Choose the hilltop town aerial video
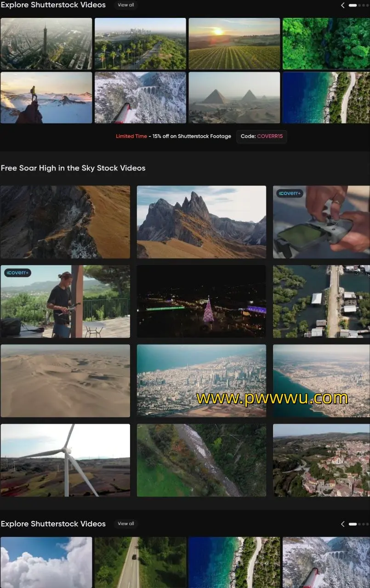Screen dimensions: 370x588 pyautogui.click(x=321, y=460)
